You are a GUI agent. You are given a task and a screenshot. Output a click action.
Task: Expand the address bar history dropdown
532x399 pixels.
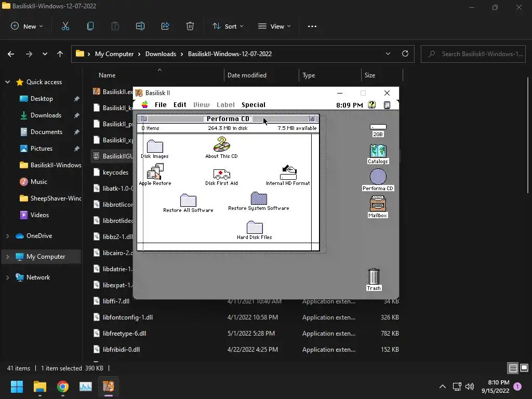[x=388, y=54]
